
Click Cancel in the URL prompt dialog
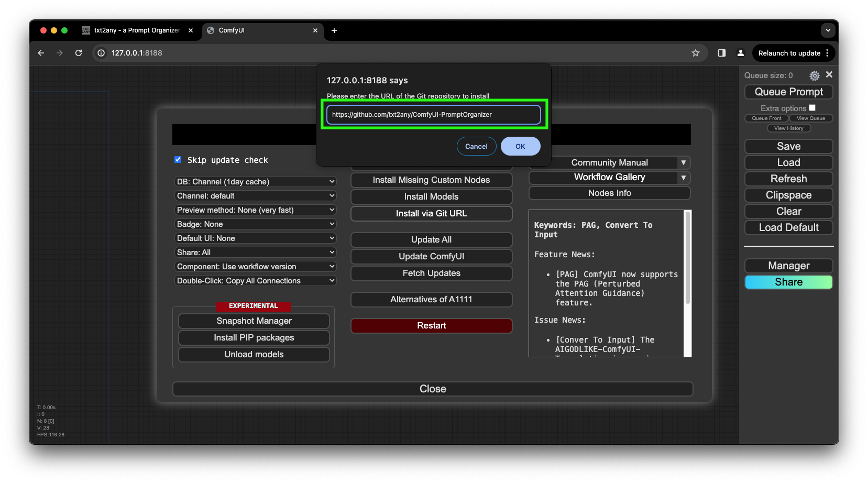pos(476,146)
